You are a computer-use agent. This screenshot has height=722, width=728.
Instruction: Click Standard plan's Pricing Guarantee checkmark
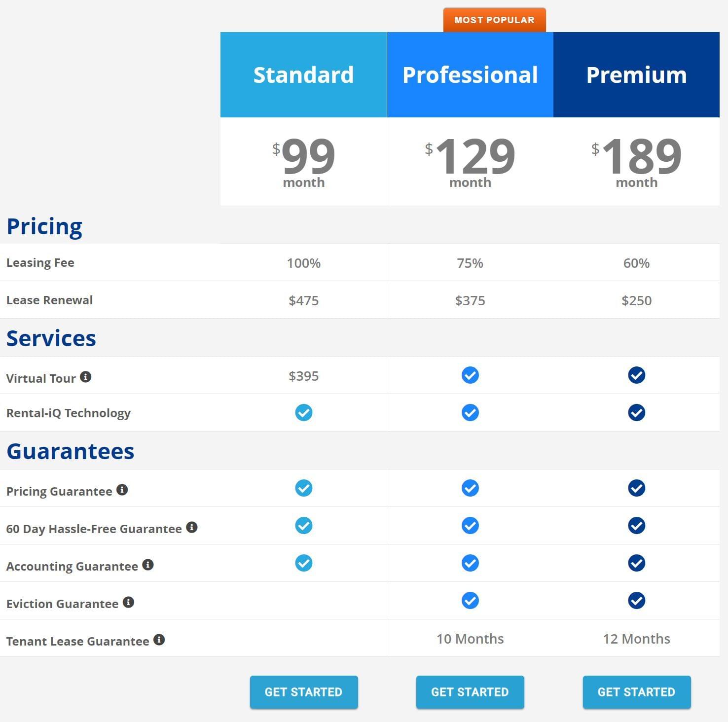coord(304,488)
